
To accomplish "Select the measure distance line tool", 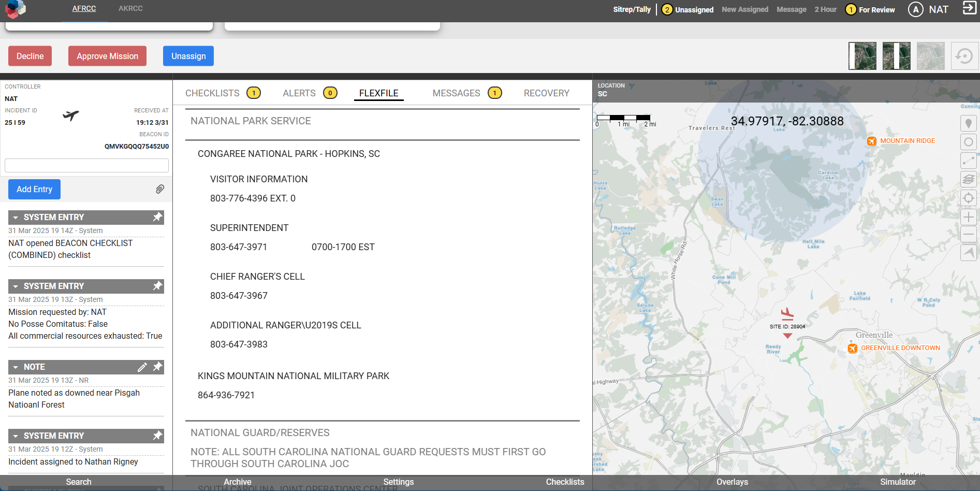I will pos(968,161).
